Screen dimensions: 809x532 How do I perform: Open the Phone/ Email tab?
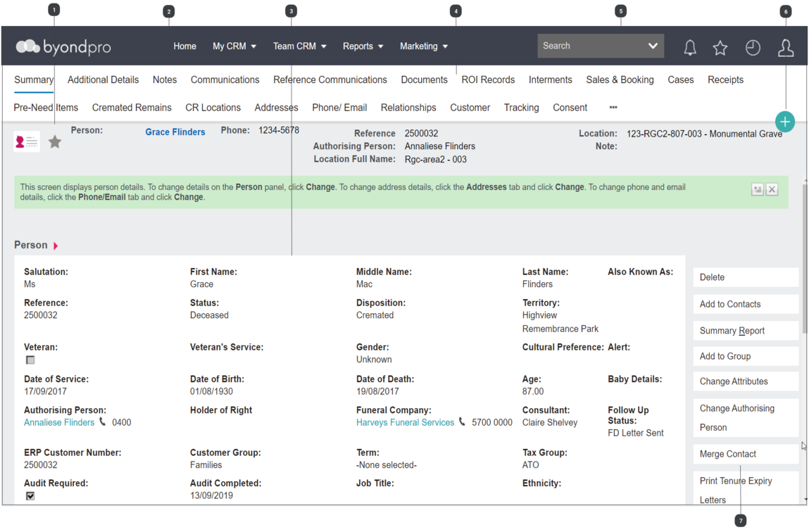(x=339, y=108)
